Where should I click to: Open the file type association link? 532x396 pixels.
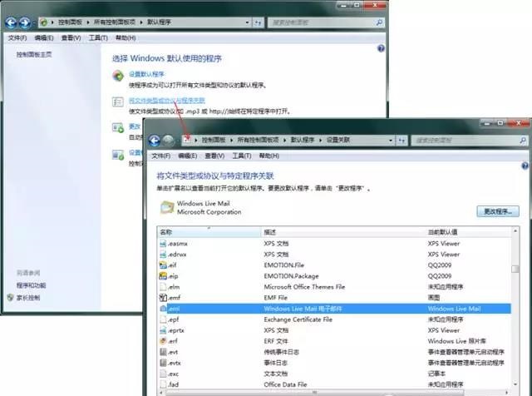pyautogui.click(x=167, y=101)
